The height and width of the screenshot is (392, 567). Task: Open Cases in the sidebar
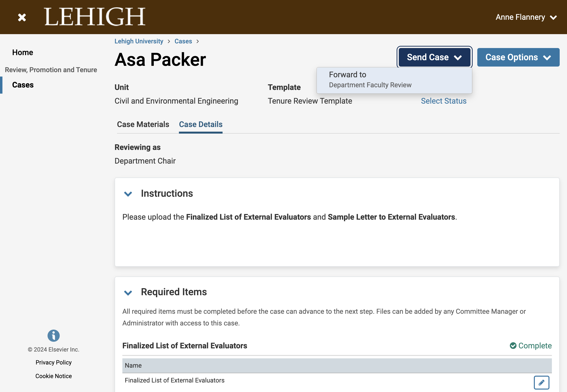pyautogui.click(x=23, y=85)
